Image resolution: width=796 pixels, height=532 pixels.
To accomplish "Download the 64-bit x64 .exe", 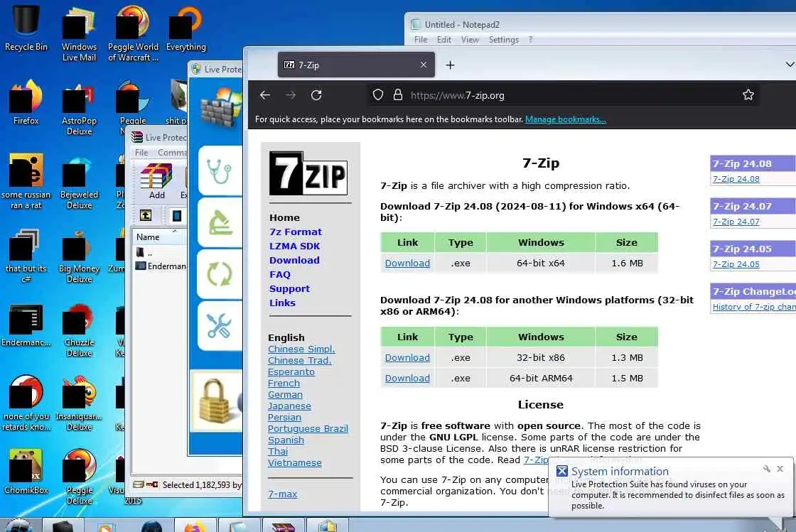I will coord(407,264).
